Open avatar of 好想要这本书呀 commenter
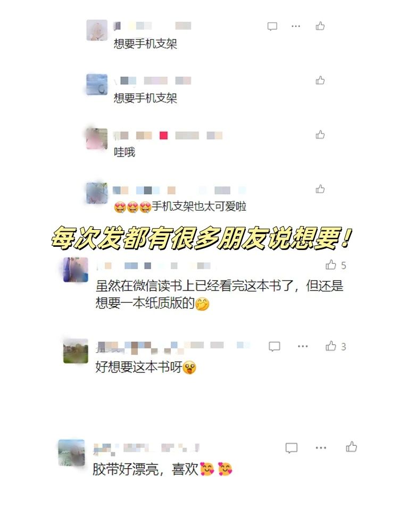 [x=76, y=351]
